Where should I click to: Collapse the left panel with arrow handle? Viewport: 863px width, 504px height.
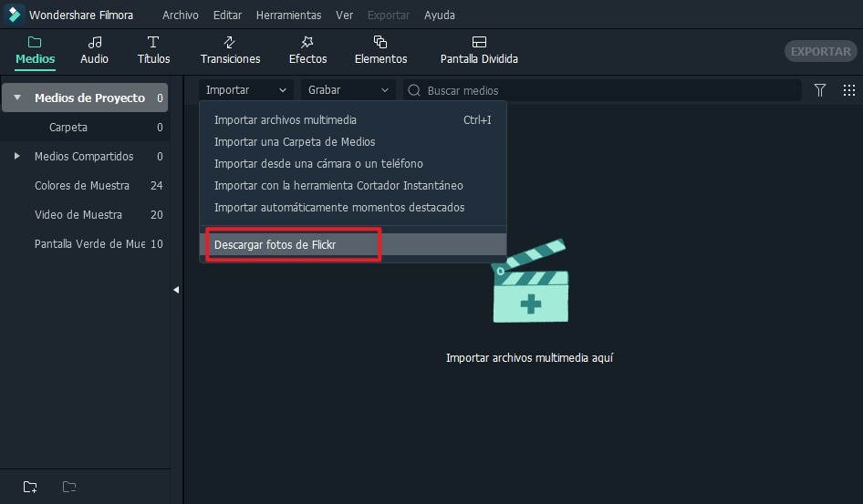pyautogui.click(x=176, y=290)
